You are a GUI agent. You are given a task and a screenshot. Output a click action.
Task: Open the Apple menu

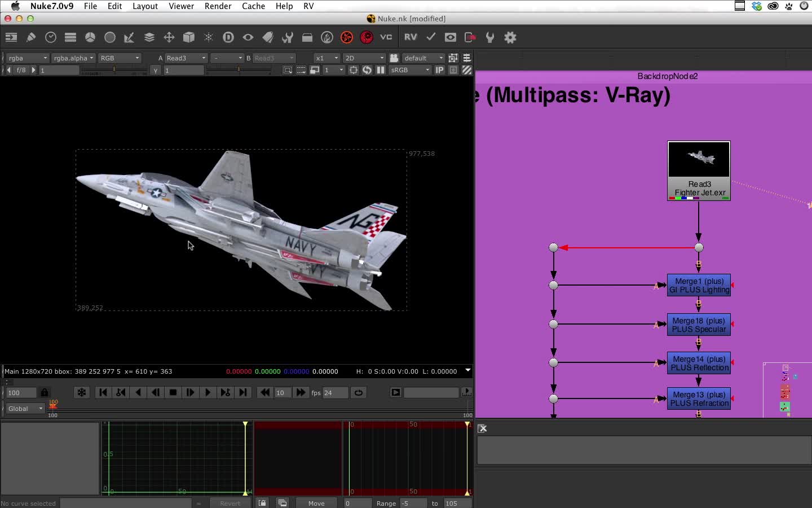[15, 6]
